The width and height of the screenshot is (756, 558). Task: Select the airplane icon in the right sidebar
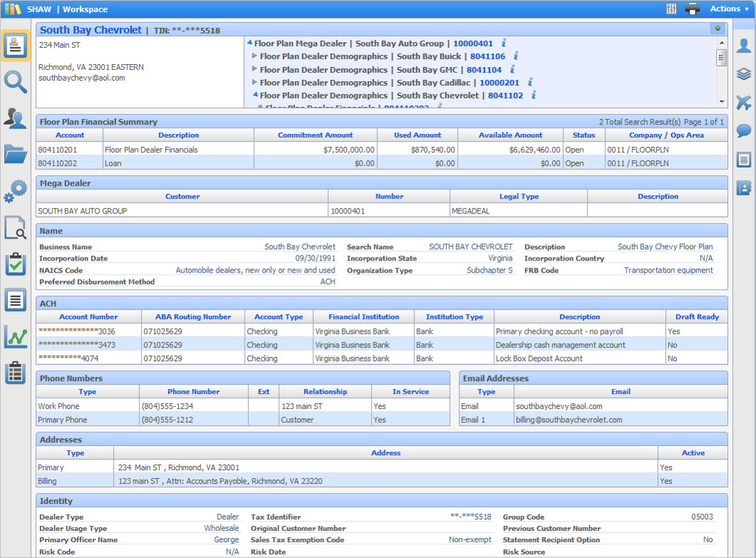click(744, 103)
